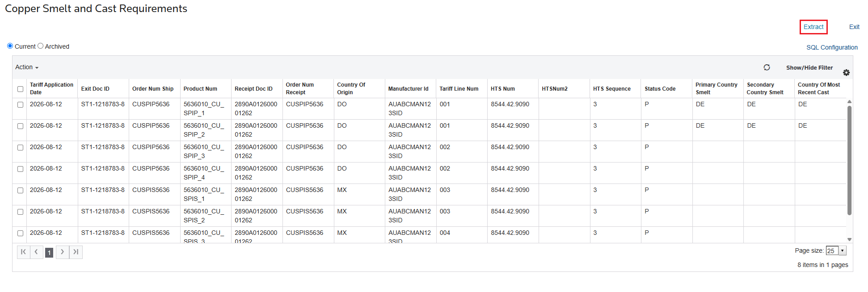Click the Page size input showing 25
The height and width of the screenshot is (292, 868).
[x=832, y=250]
